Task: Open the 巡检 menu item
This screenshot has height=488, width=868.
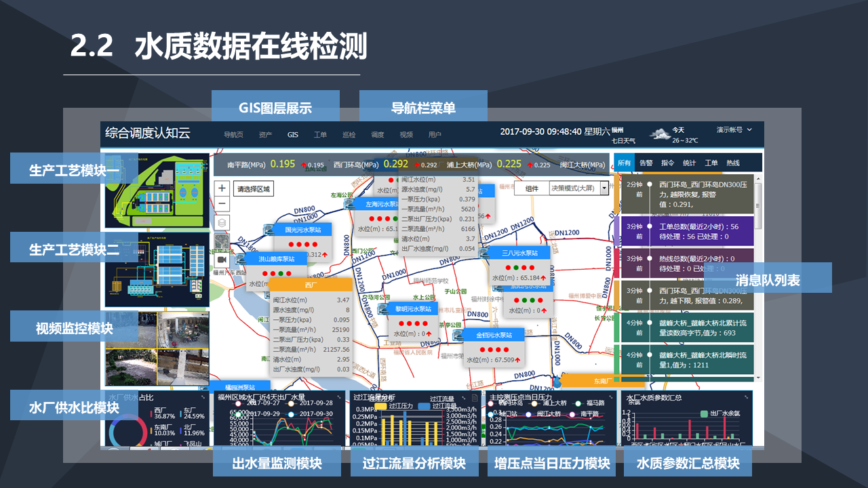Action: tap(349, 135)
